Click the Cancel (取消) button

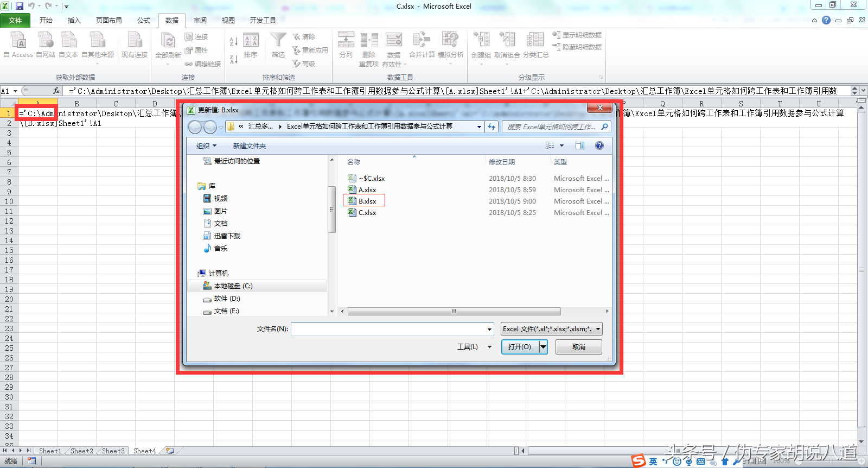point(579,346)
